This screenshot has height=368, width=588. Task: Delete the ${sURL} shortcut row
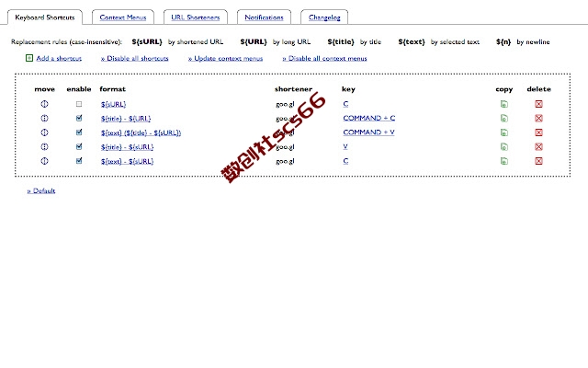[x=539, y=104]
